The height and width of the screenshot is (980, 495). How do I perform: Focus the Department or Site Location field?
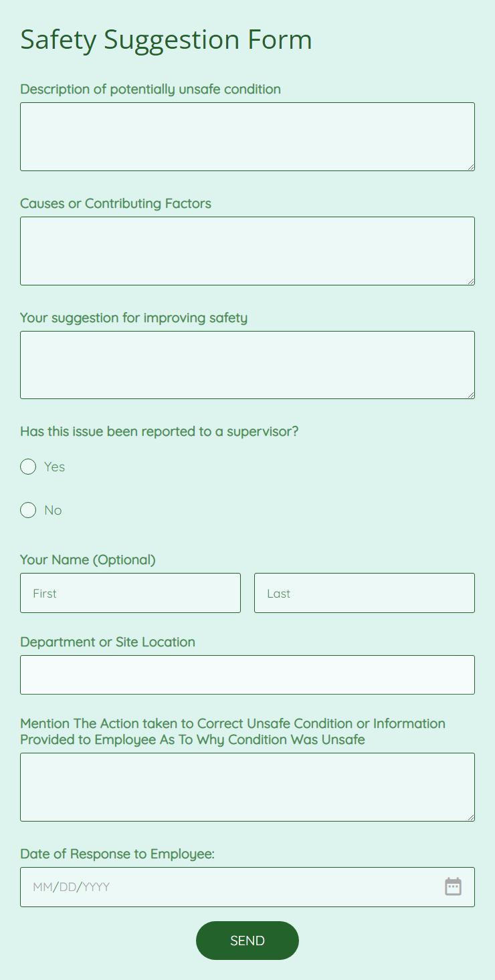pyautogui.click(x=248, y=675)
